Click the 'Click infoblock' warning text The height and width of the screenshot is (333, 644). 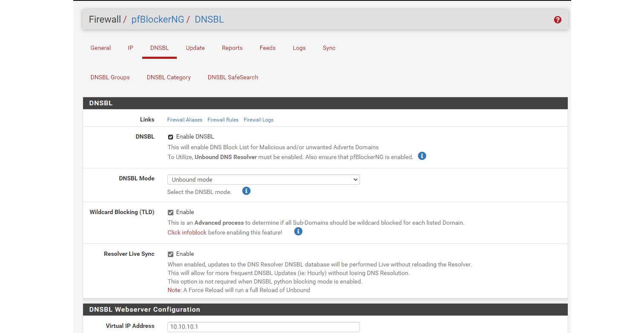pyautogui.click(x=187, y=232)
